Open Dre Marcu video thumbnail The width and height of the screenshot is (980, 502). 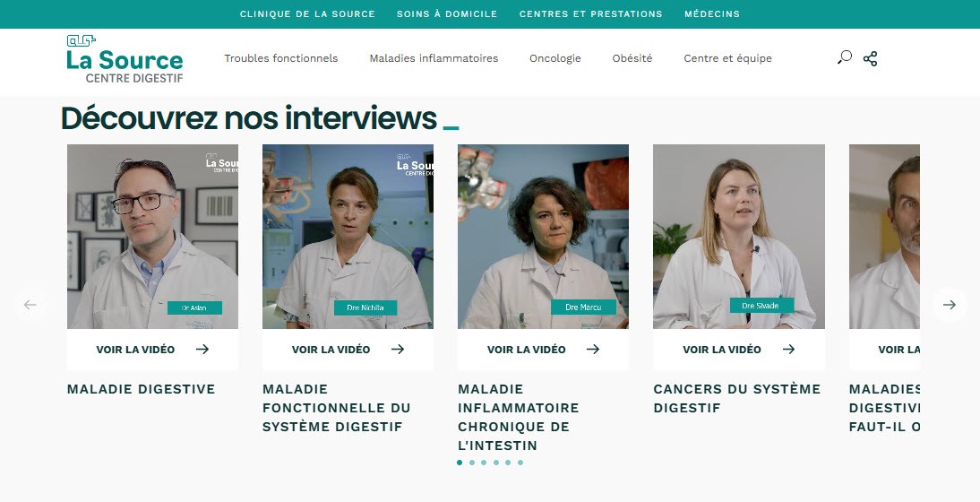(x=543, y=237)
